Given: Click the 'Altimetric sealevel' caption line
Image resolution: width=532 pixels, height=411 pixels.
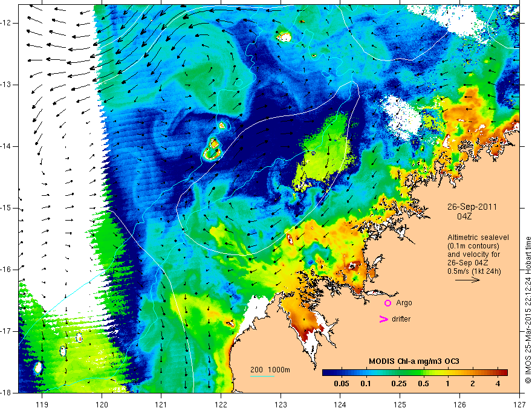Looking at the screenshot, I should tap(478, 238).
